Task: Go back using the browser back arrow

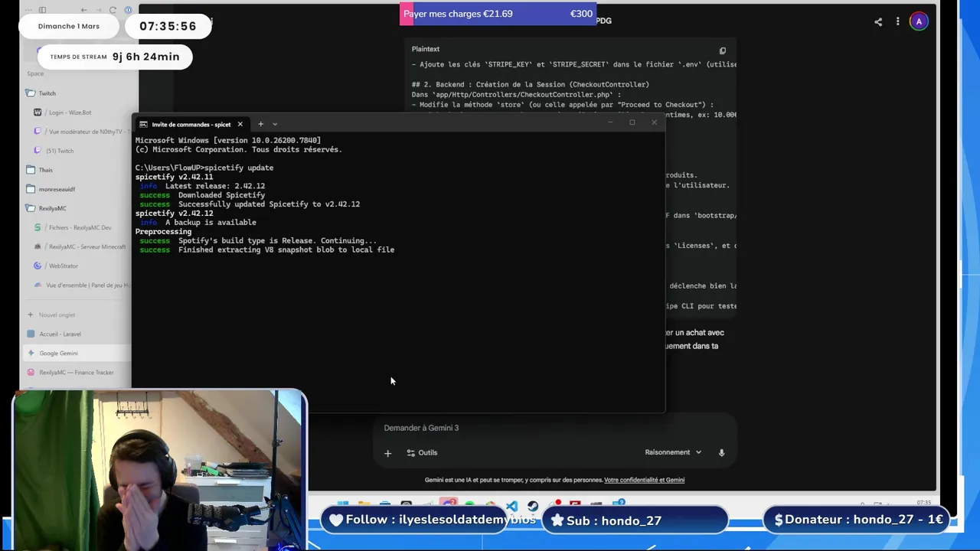Action: (83, 10)
